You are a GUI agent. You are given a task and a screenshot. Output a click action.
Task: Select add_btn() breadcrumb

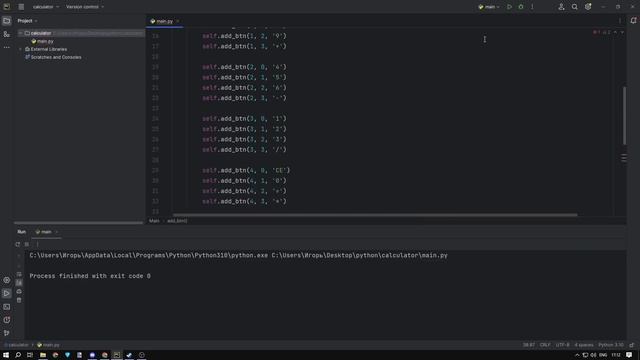[177, 221]
